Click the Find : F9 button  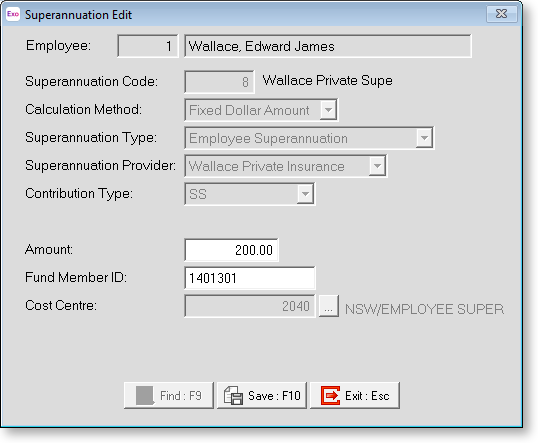click(x=169, y=396)
